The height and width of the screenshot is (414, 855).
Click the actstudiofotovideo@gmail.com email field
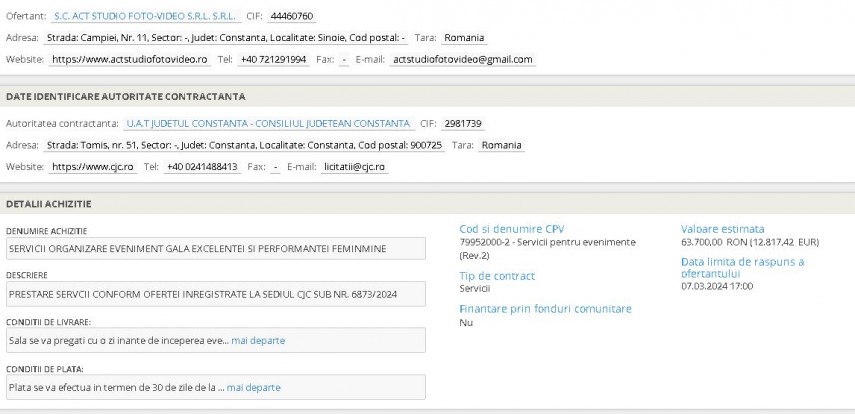(461, 59)
